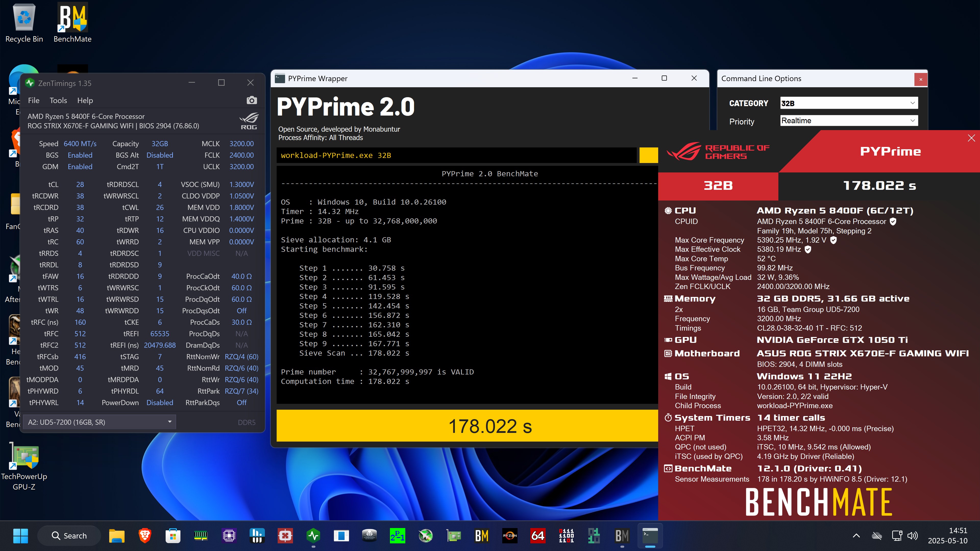The image size is (980, 551).
Task: Open the TechPowerUp GPU-Z desktop shortcut
Action: click(24, 466)
